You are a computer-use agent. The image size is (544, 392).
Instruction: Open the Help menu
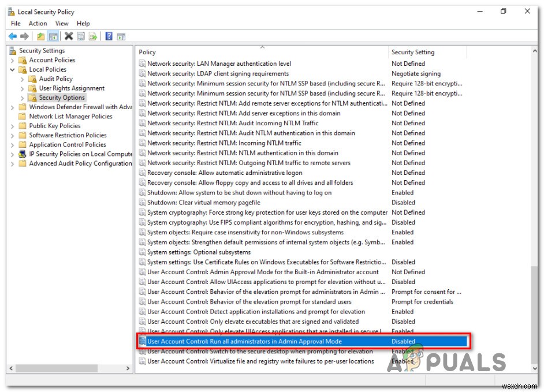click(x=83, y=23)
